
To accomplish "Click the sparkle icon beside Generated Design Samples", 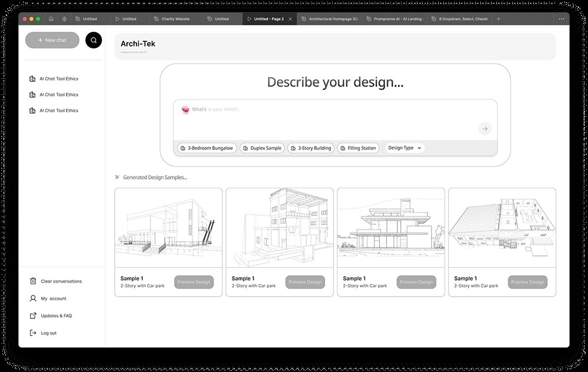I will pyautogui.click(x=118, y=177).
